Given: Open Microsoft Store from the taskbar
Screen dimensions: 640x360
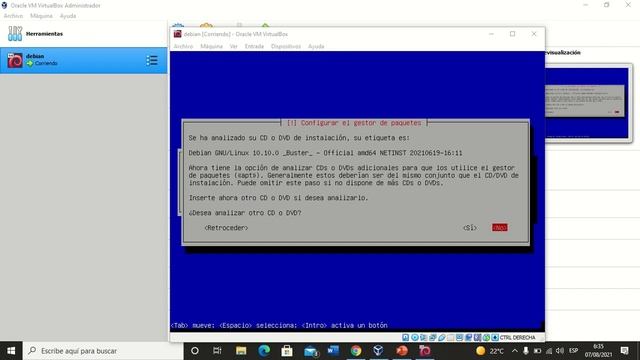Looking at the screenshot, I should click(x=287, y=351).
